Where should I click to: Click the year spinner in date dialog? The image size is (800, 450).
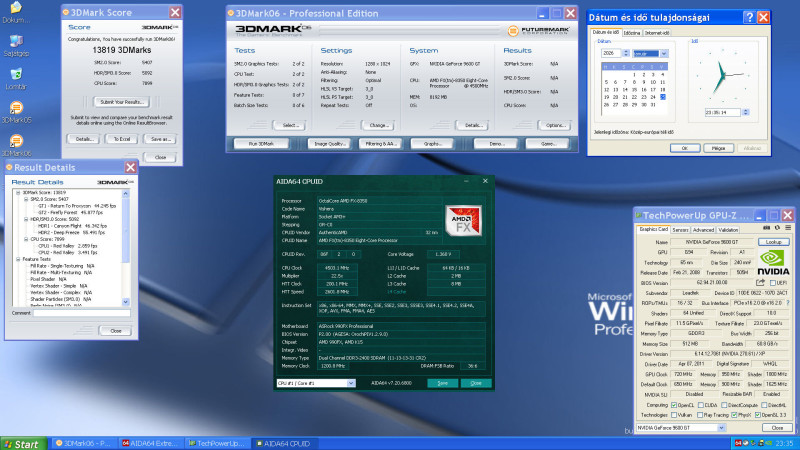click(x=626, y=53)
